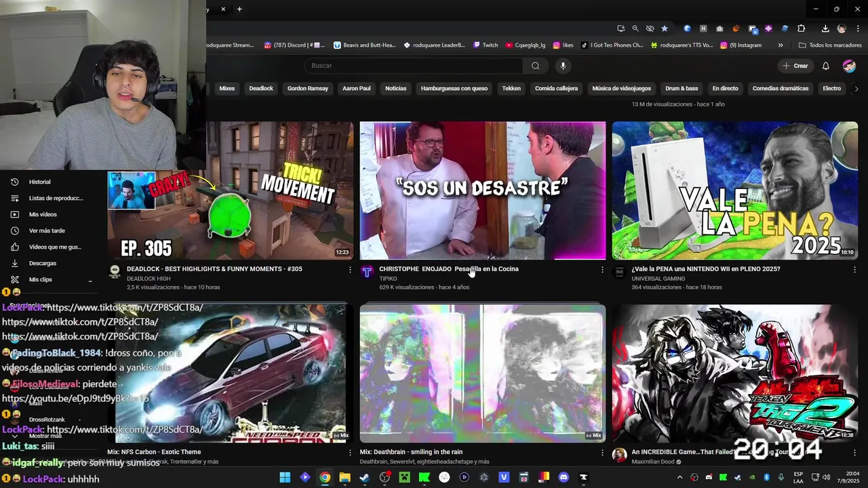Show hidden system tray icons
The width and height of the screenshot is (868, 488).
[x=680, y=477]
